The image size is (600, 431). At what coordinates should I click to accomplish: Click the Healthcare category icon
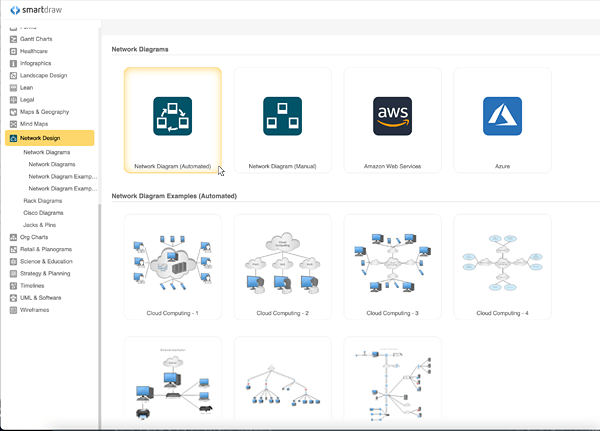[x=13, y=51]
